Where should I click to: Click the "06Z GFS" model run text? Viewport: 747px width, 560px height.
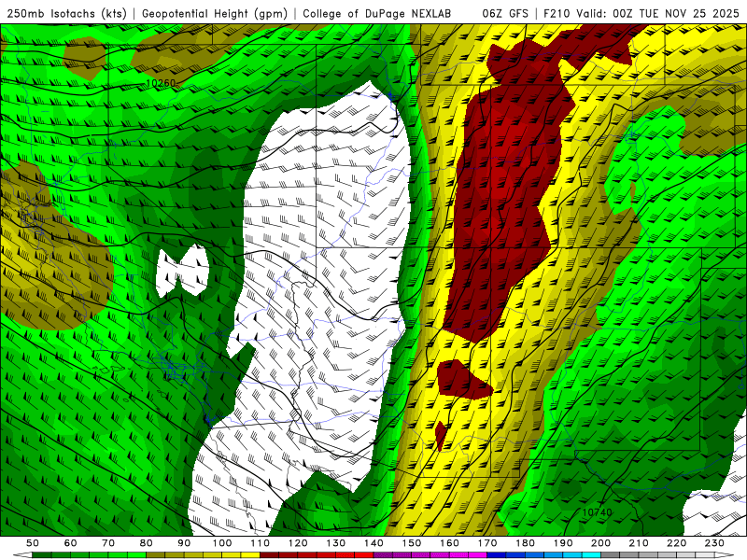[x=505, y=13]
